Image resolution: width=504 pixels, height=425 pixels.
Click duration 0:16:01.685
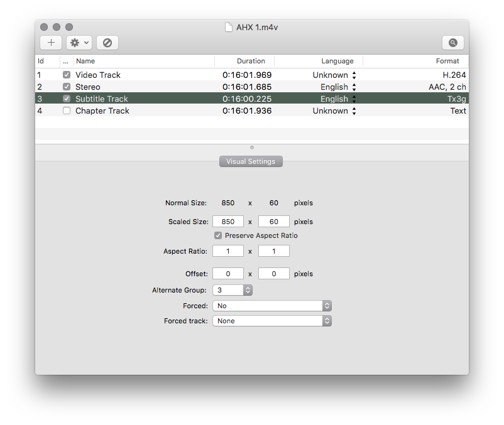coord(247,87)
